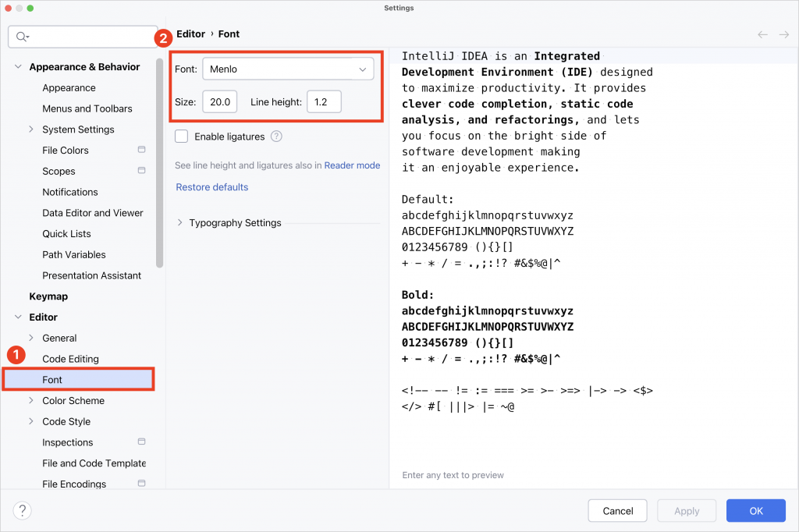Open the help button at bottom left
This screenshot has height=532, width=799.
coord(23,511)
